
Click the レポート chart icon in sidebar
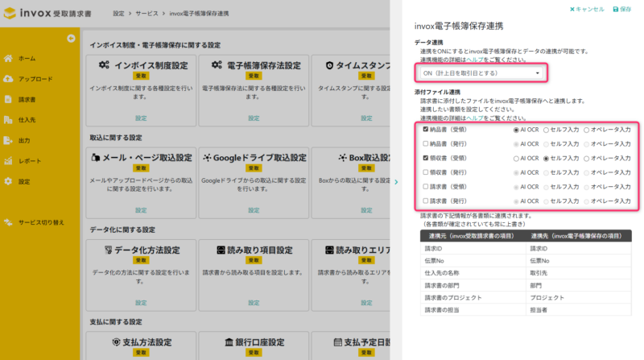point(8,161)
